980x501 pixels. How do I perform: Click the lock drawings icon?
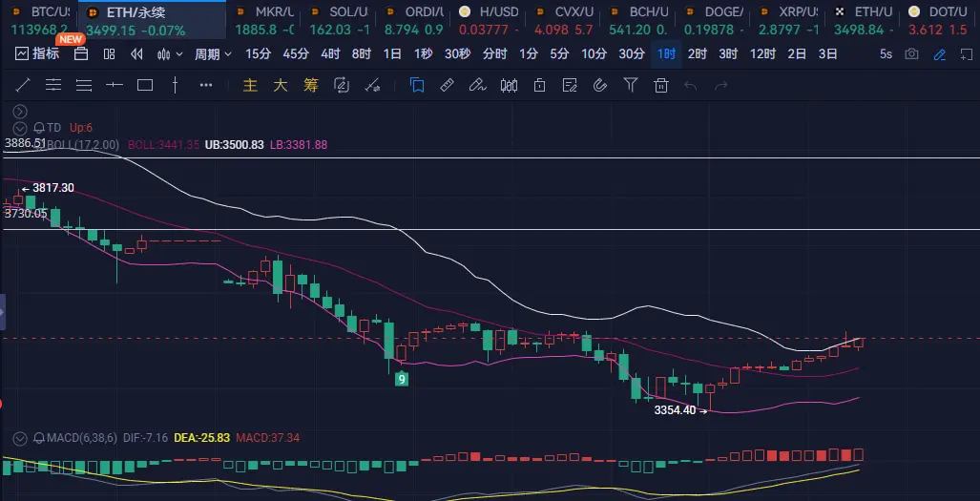coord(539,85)
